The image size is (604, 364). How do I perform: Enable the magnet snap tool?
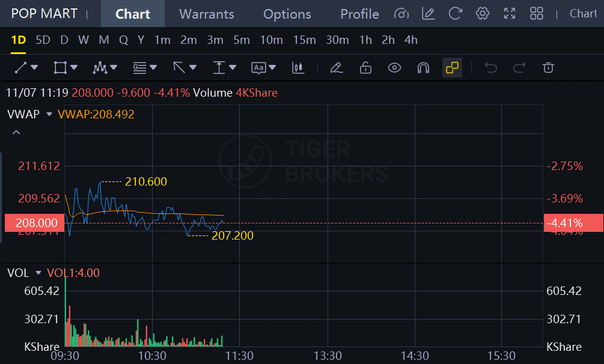423,68
